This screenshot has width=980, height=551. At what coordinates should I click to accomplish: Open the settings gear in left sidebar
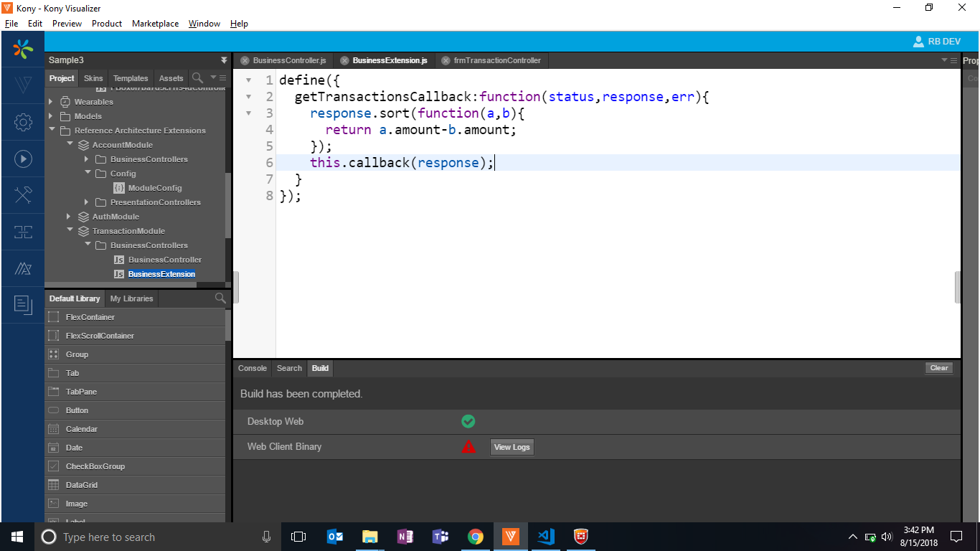(23, 123)
